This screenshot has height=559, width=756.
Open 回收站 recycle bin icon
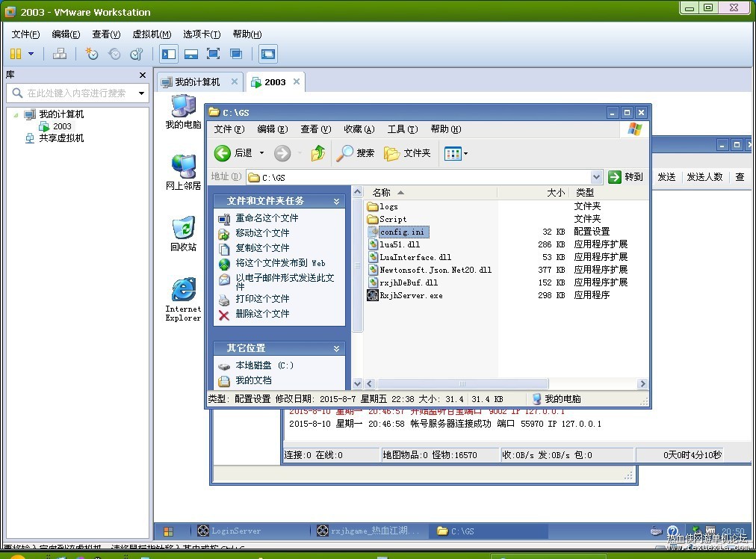(183, 233)
